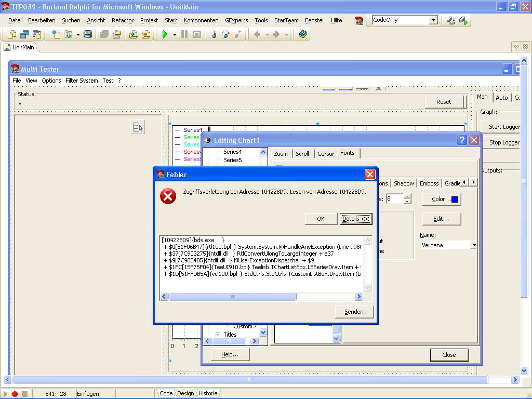The width and height of the screenshot is (532, 399).
Task: Open the Run button dropdown arrow
Action: point(175,34)
